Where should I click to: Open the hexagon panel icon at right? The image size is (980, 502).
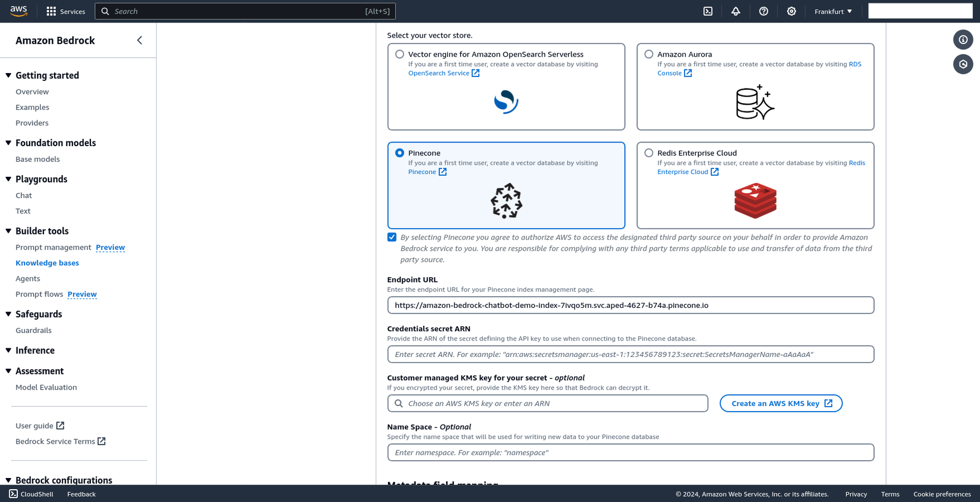tap(963, 64)
